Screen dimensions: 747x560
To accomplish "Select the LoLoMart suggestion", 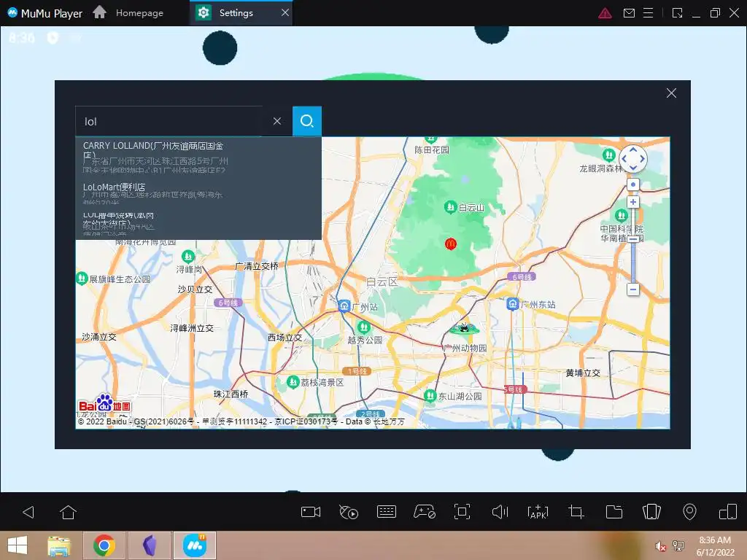I will coord(198,192).
